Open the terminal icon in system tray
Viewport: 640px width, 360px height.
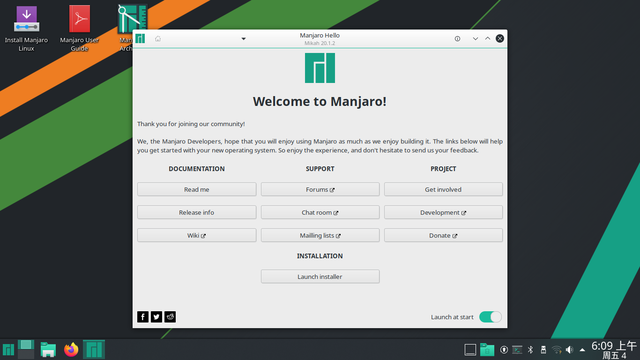[x=517, y=350]
